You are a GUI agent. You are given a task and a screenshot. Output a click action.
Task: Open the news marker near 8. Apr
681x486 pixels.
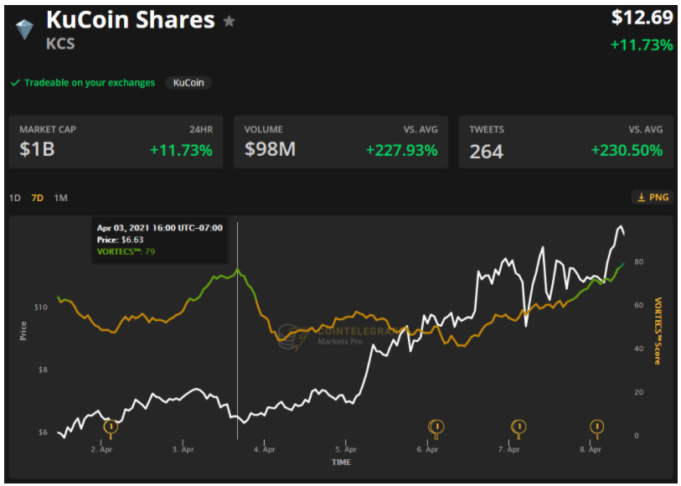[597, 427]
